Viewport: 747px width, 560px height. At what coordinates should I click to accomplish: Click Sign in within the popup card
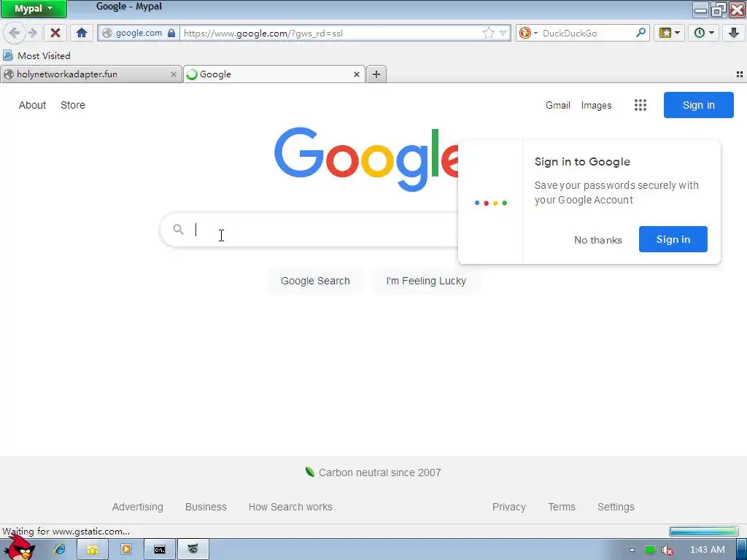coord(673,239)
